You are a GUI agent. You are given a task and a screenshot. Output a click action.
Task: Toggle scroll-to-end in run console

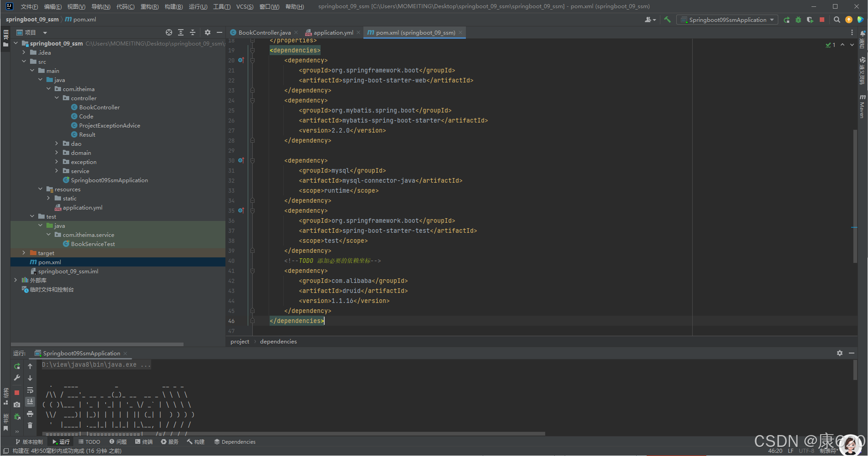tap(30, 402)
